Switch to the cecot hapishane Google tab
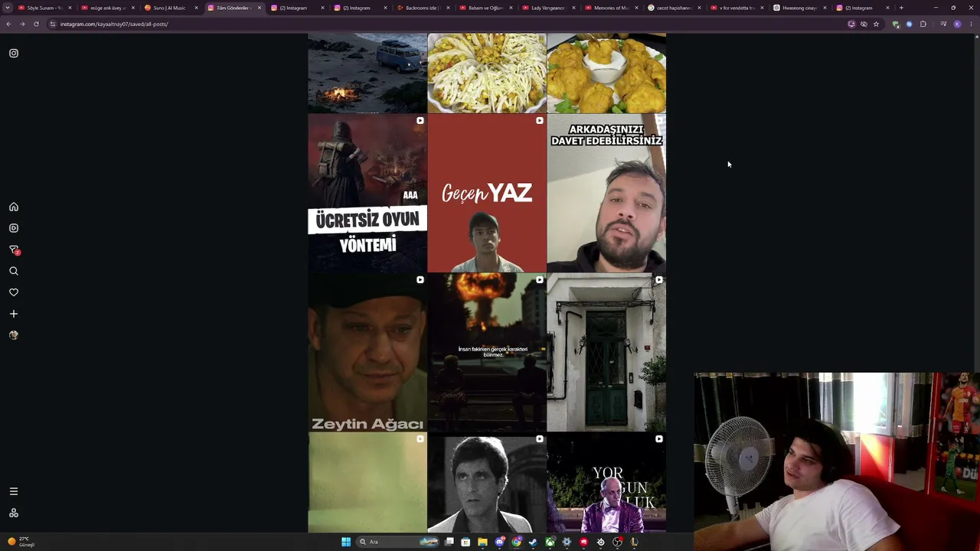This screenshot has width=980, height=551. coord(675,8)
